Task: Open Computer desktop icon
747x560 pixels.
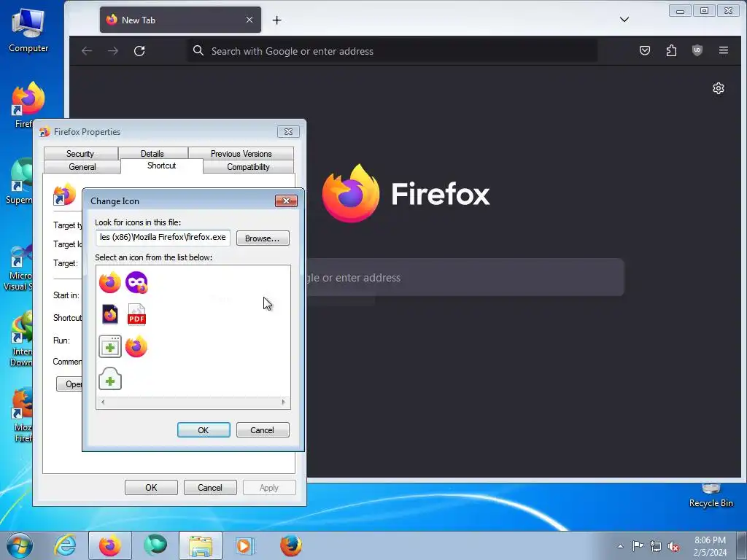Action: pyautogui.click(x=28, y=30)
